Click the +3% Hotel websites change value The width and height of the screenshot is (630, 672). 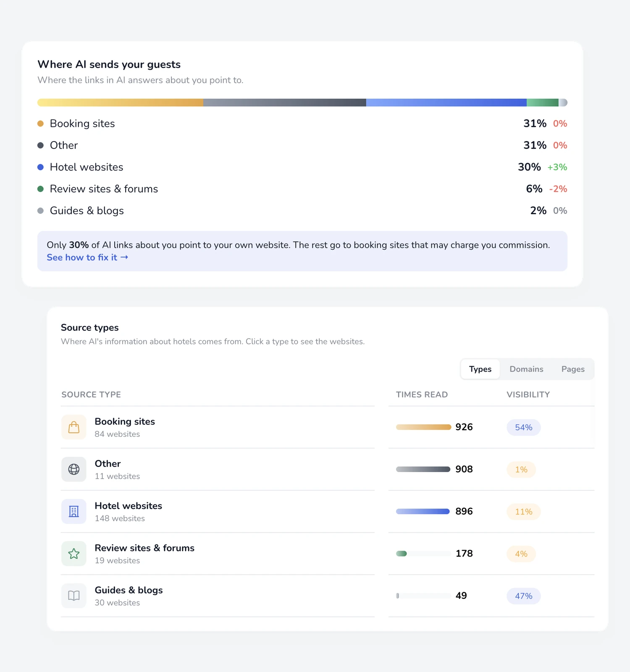pyautogui.click(x=557, y=167)
